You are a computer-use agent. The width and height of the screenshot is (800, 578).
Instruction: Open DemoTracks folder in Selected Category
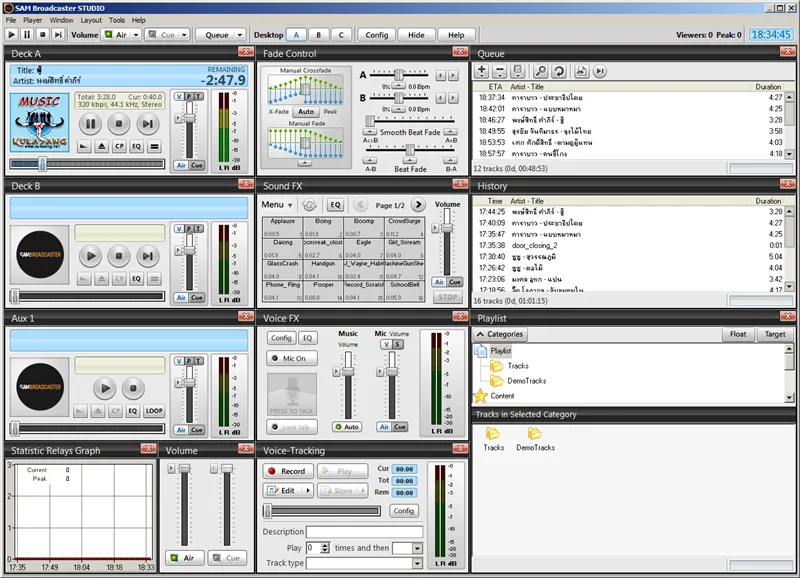coord(535,439)
